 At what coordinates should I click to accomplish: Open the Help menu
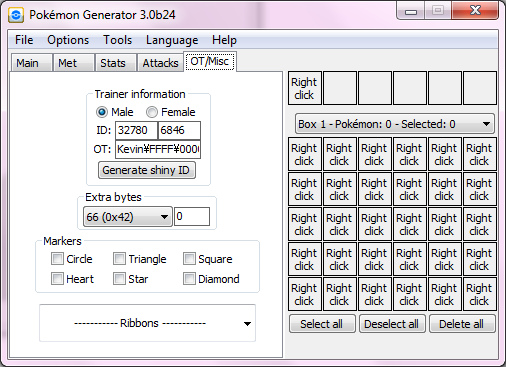[224, 40]
